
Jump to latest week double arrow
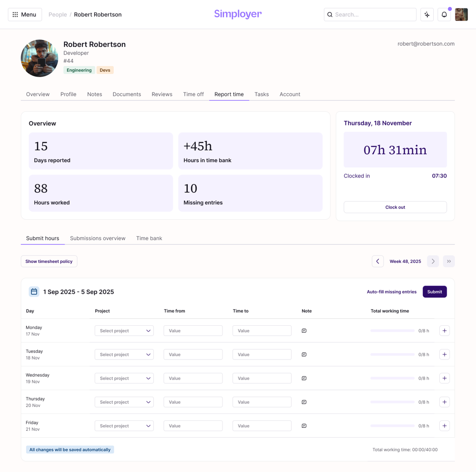pyautogui.click(x=449, y=261)
